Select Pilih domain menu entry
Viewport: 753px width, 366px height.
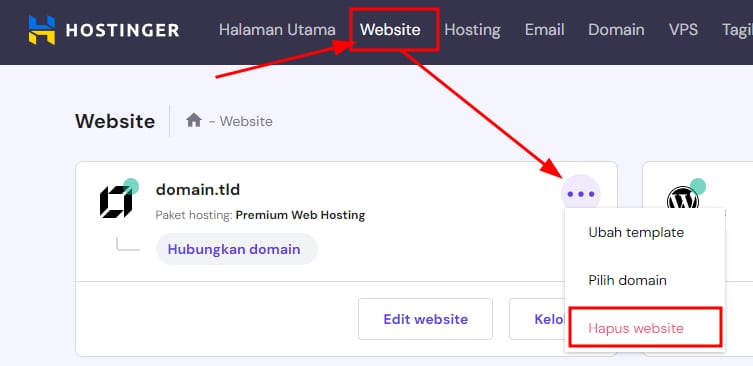pyautogui.click(x=627, y=280)
